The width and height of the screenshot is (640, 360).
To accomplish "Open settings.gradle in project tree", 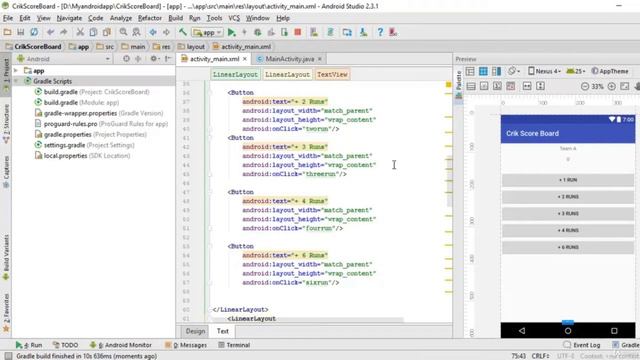I will click(89, 145).
